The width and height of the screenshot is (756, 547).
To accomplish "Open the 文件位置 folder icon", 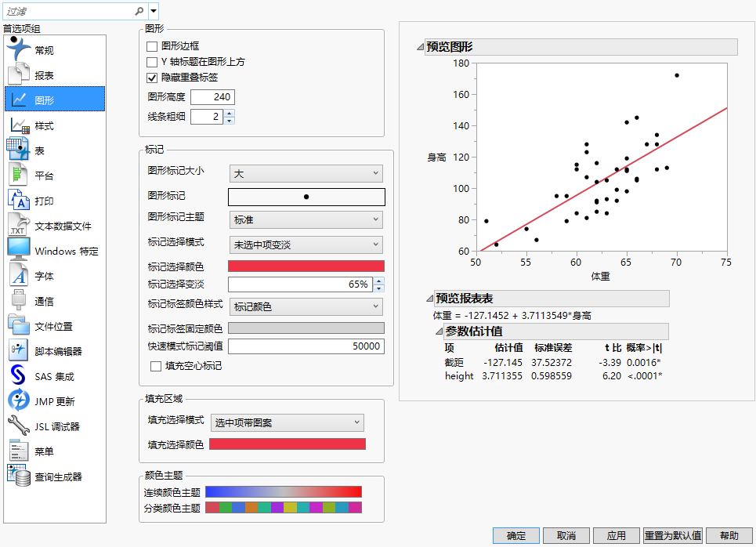I will tap(18, 325).
